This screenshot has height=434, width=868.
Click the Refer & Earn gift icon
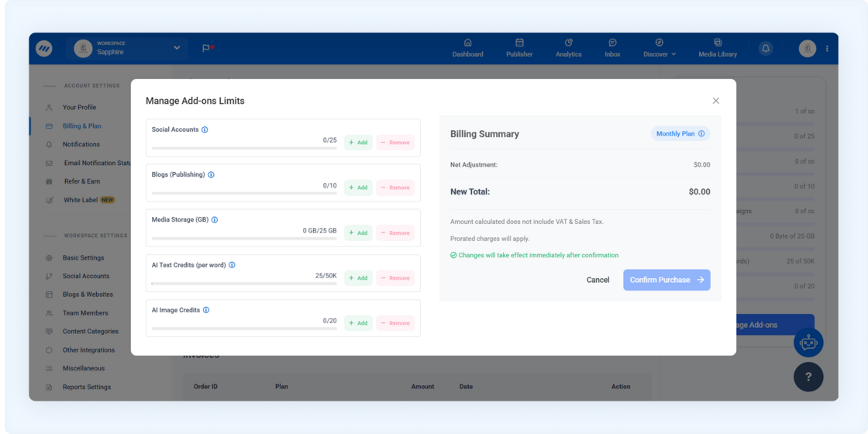(50, 181)
